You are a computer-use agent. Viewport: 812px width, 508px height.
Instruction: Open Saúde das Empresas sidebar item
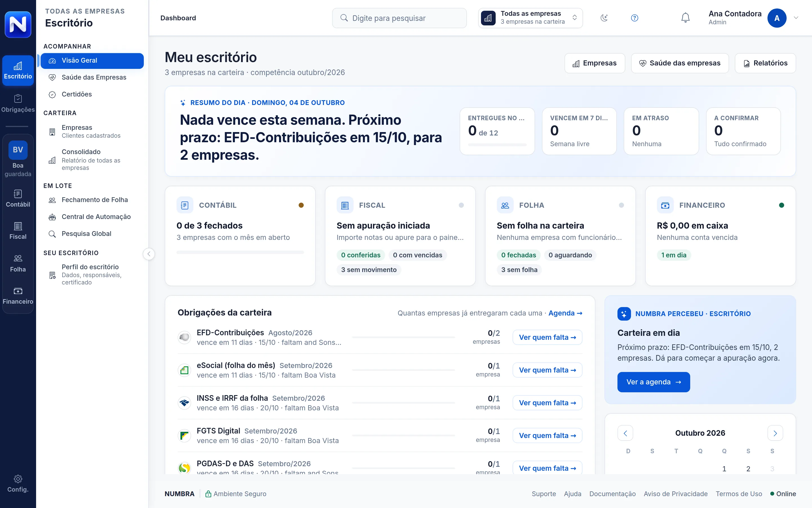pos(92,77)
